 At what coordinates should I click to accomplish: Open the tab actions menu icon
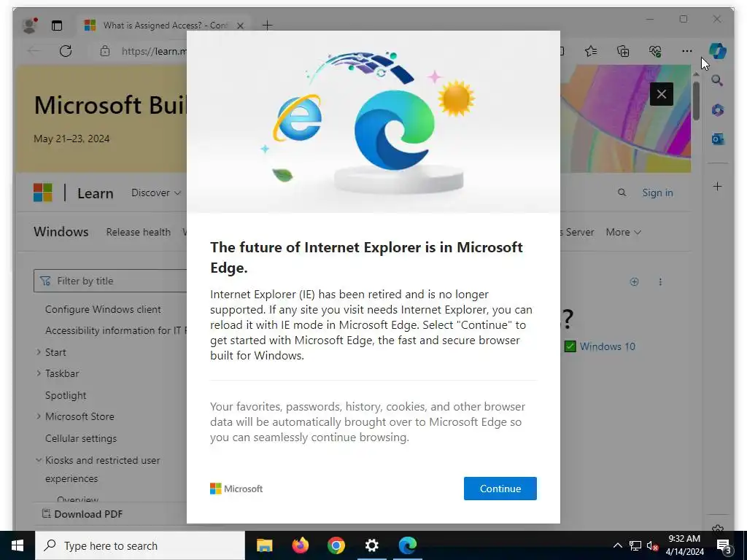pyautogui.click(x=57, y=26)
